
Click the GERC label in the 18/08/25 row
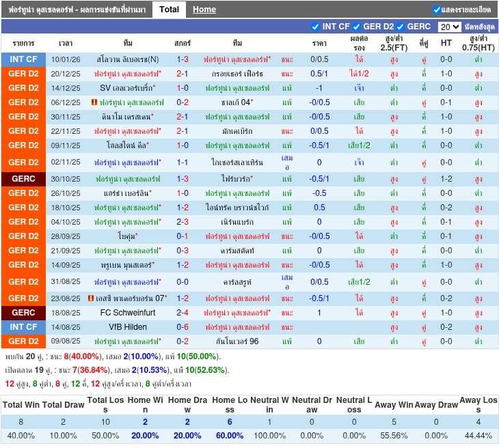[23, 313]
